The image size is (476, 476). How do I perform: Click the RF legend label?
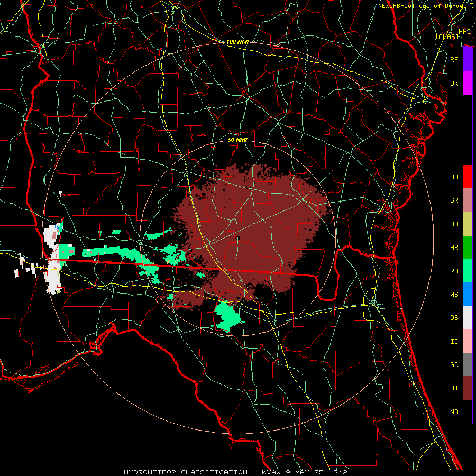pos(454,59)
